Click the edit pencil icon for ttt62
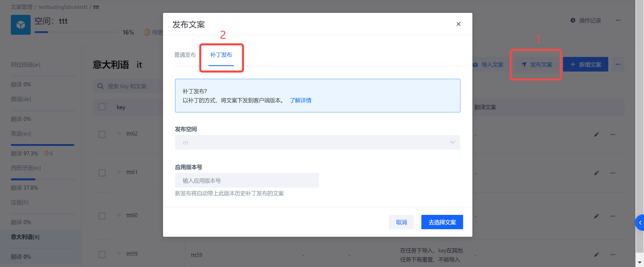Viewport: 644px width, 267px height. click(x=596, y=135)
